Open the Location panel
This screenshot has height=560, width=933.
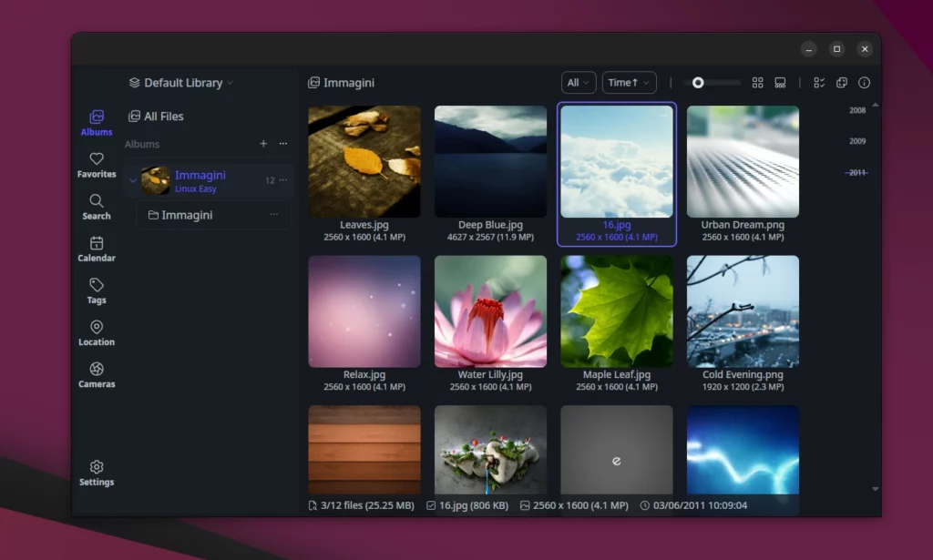click(96, 331)
